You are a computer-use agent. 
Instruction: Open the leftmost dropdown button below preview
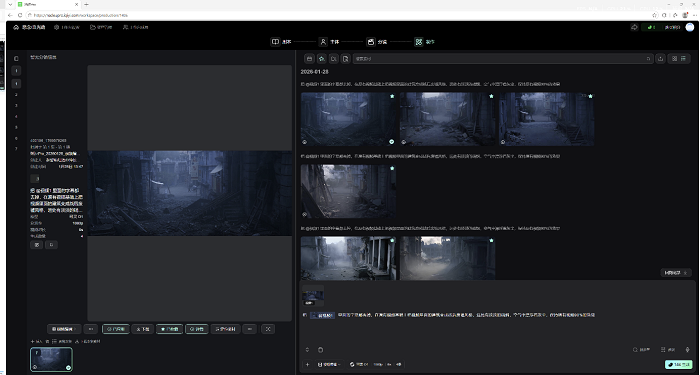tap(64, 329)
